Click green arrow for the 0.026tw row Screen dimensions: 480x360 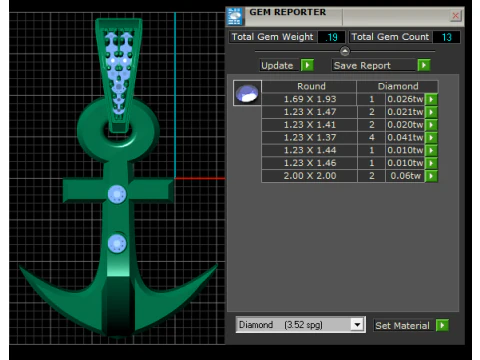point(431,99)
